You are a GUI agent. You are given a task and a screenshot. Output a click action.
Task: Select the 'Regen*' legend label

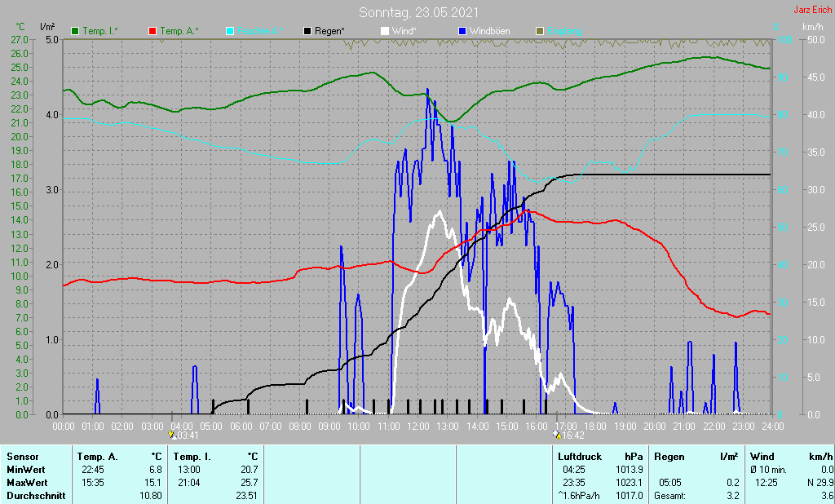[x=329, y=31]
